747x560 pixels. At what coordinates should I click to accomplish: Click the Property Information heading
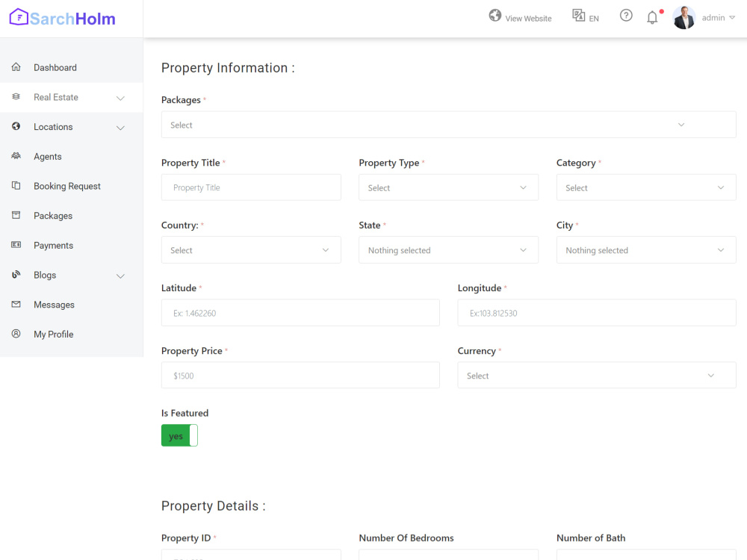(228, 68)
